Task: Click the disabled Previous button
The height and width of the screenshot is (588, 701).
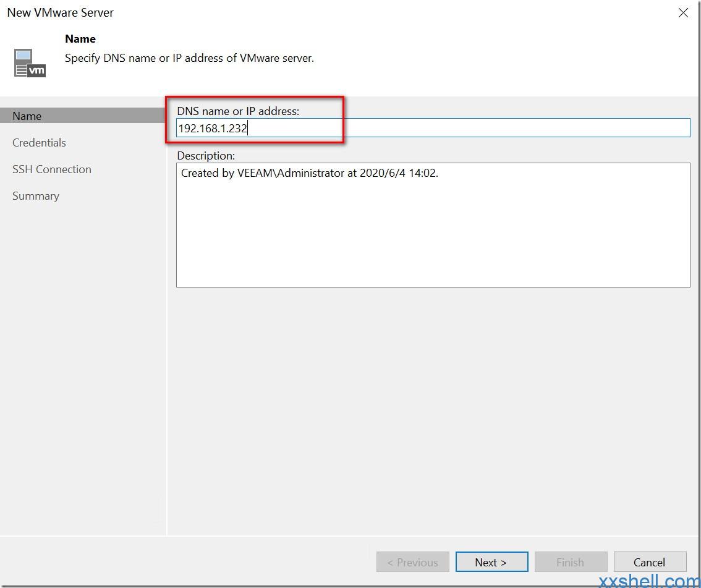Action: 413,561
